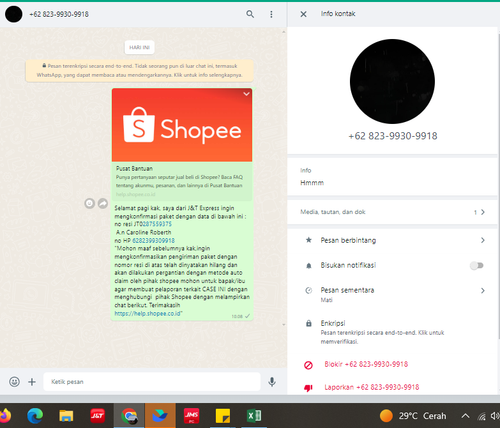Toggle Bisukan notifikasi switch
This screenshot has height=428, width=500.
[x=477, y=266]
